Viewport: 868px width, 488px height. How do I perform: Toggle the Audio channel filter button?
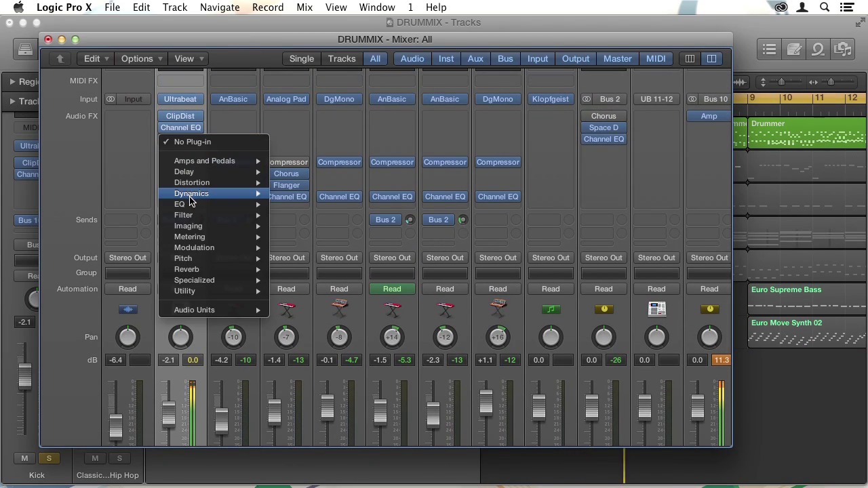412,59
